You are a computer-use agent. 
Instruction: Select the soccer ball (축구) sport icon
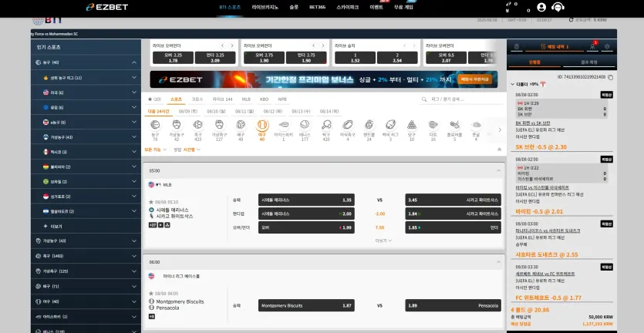pos(197,125)
